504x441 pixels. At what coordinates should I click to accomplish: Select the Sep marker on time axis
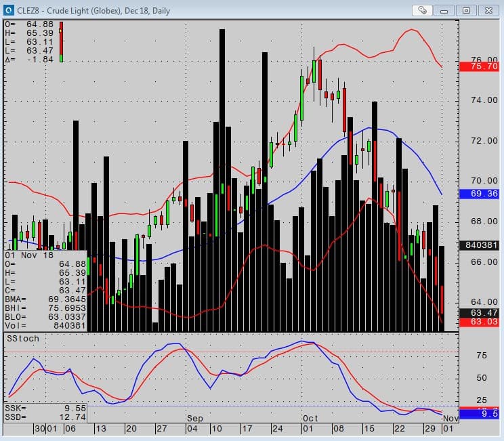click(194, 419)
